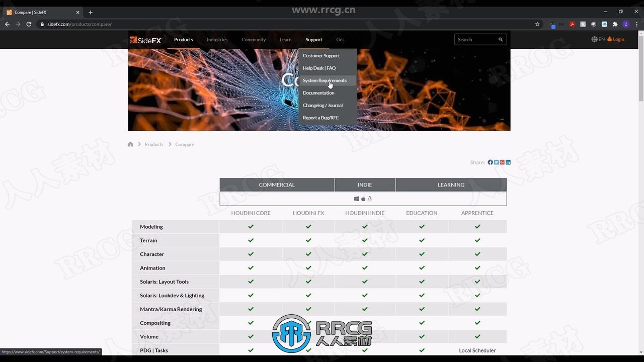
Task: Open the blue cloud extension
Action: coord(604,24)
